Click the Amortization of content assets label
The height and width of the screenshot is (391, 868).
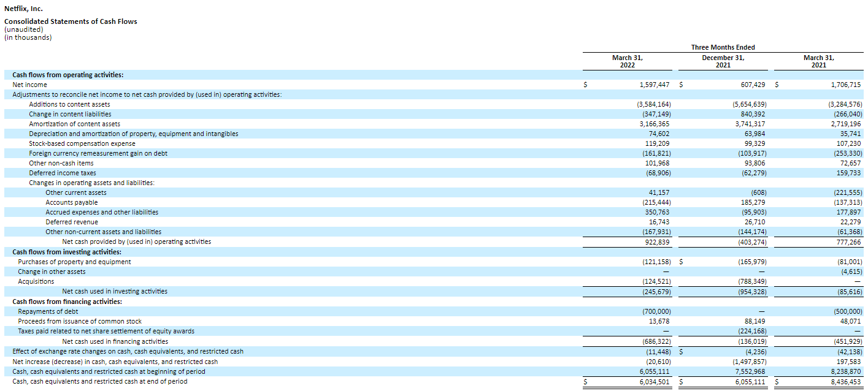tap(74, 124)
